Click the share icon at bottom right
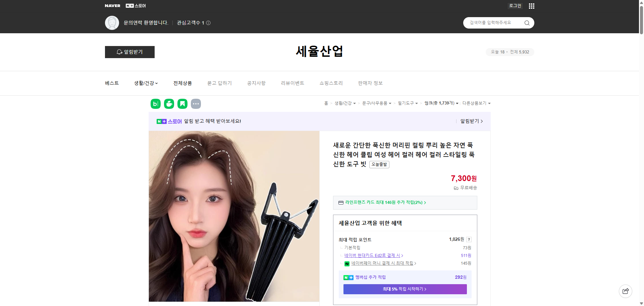 [x=625, y=291]
